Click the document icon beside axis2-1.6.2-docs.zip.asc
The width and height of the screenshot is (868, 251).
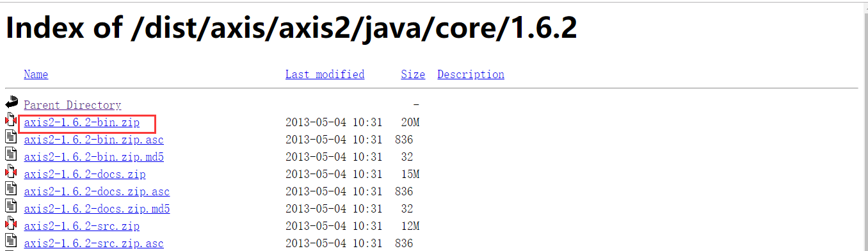pos(11,188)
